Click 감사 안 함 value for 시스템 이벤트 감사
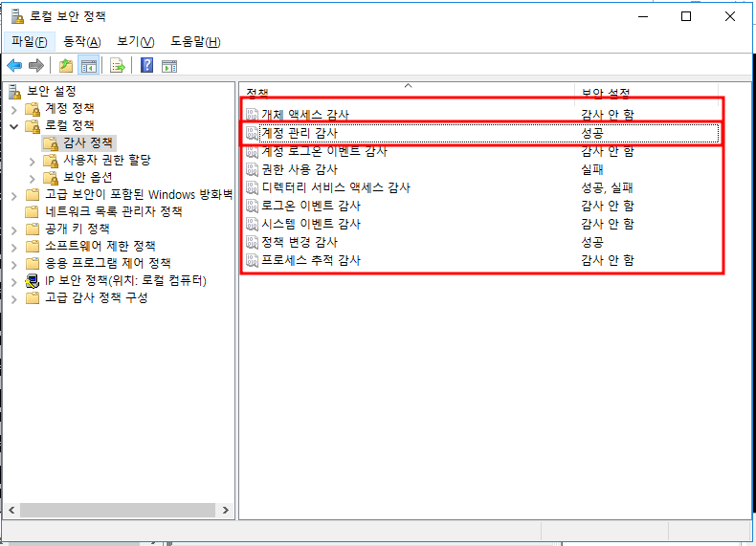Screen dimensions: 756x546 coord(608,224)
